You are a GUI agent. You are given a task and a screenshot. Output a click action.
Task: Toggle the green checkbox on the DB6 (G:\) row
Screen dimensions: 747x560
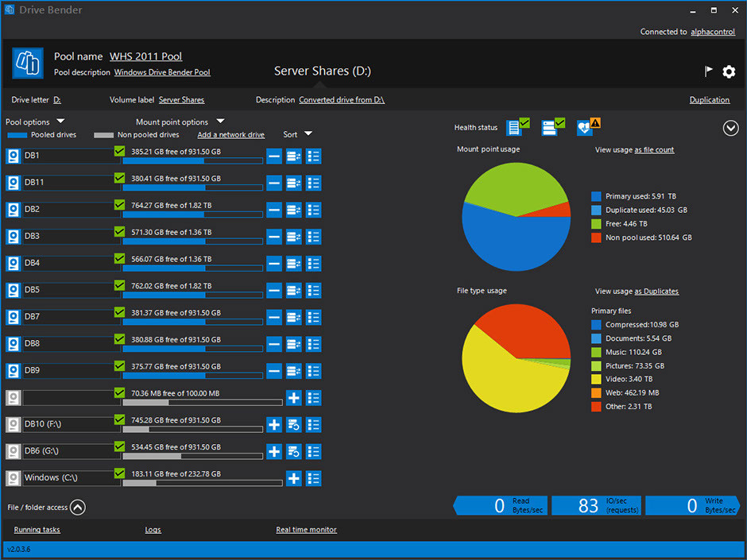[119, 446]
